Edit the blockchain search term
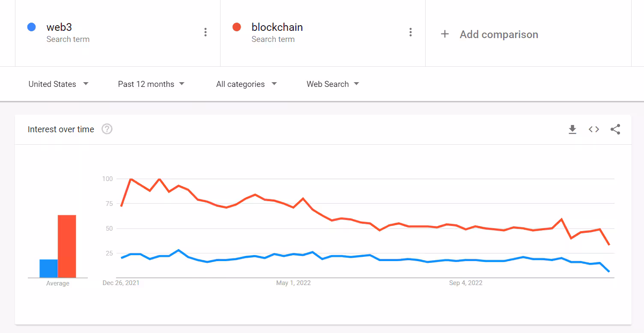This screenshot has width=644, height=333. [277, 27]
